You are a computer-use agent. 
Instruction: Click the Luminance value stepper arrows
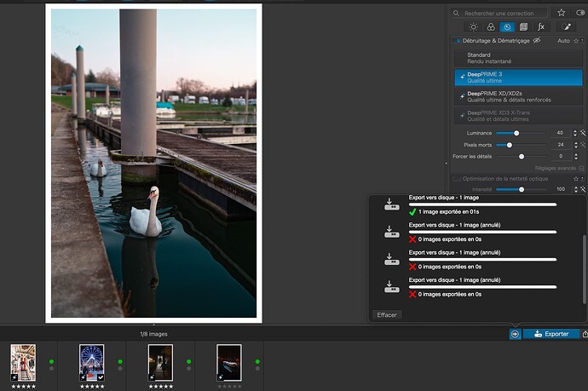[574, 133]
